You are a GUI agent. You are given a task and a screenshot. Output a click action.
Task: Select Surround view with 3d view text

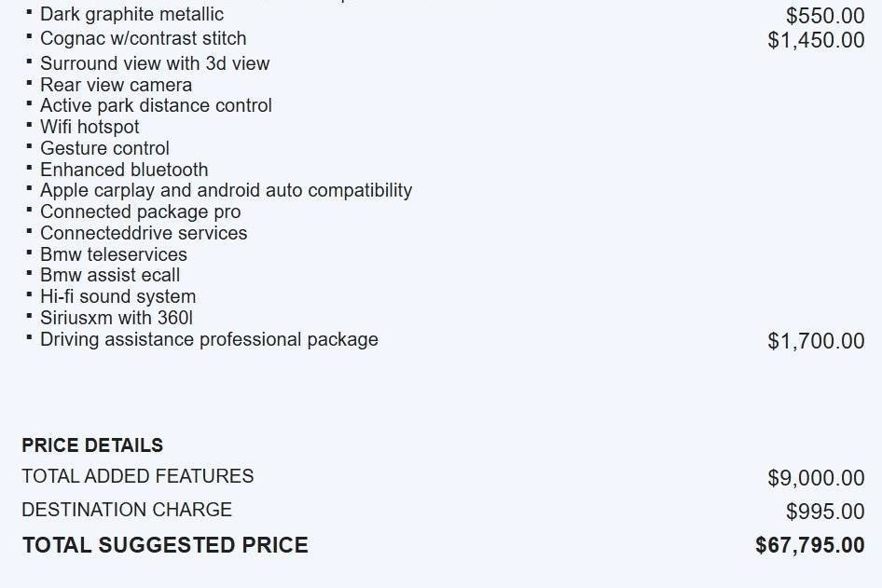[155, 64]
